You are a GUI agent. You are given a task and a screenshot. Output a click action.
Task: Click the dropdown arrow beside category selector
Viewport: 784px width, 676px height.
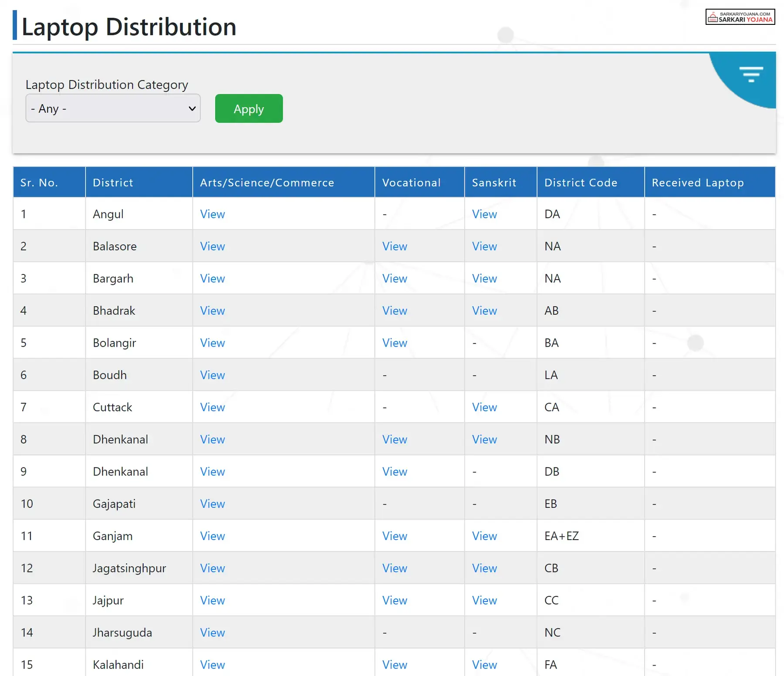click(192, 108)
